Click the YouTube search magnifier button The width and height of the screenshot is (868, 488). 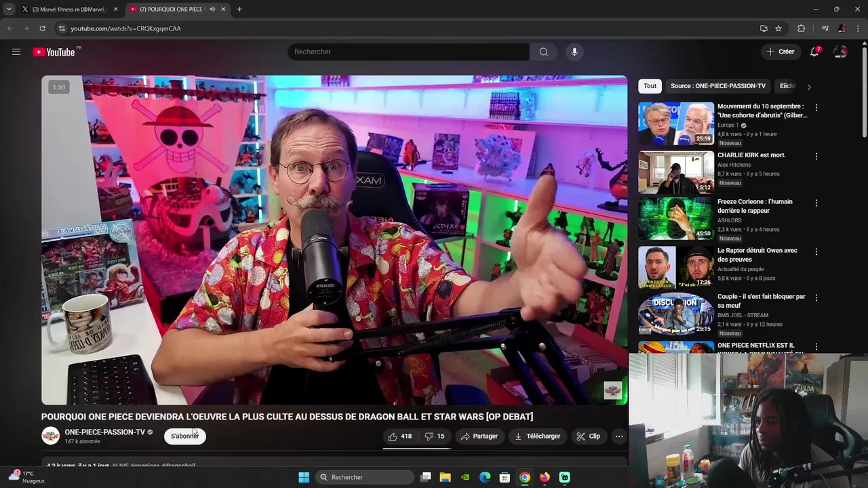(544, 52)
